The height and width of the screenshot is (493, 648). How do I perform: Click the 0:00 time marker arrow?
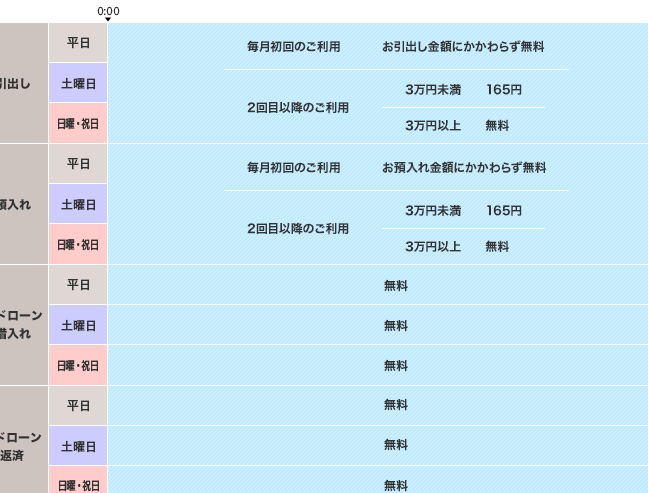(108, 18)
